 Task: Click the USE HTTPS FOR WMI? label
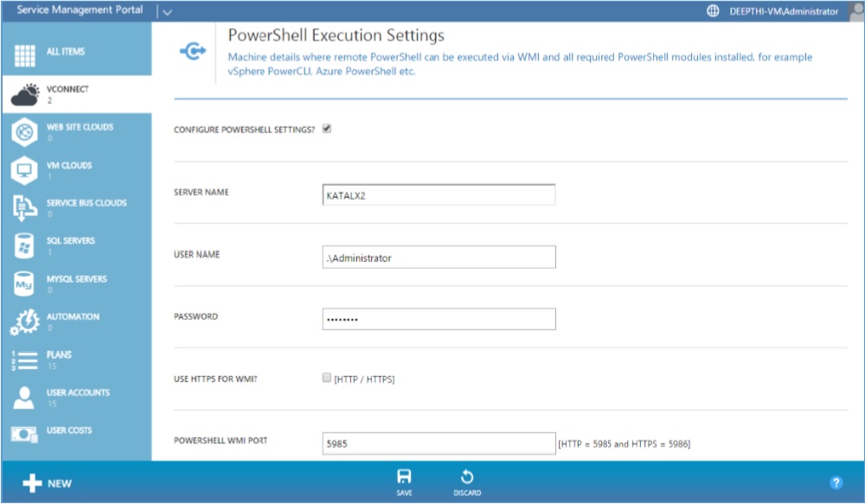coord(215,380)
